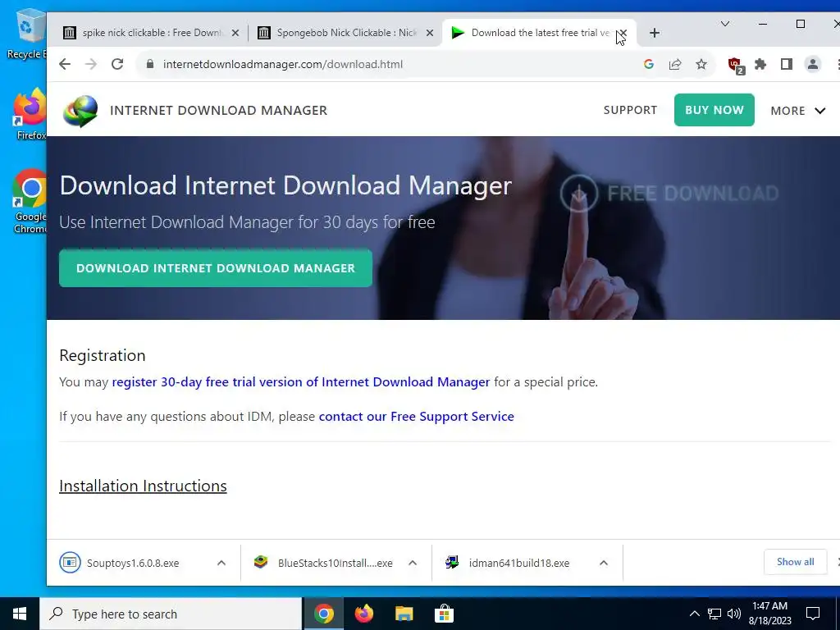Open Microsoft Store from the taskbar
This screenshot has width=840, height=630.
pyautogui.click(x=444, y=614)
